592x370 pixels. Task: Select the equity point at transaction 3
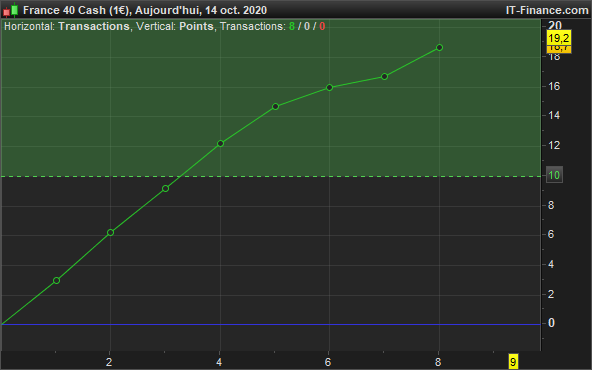point(165,188)
